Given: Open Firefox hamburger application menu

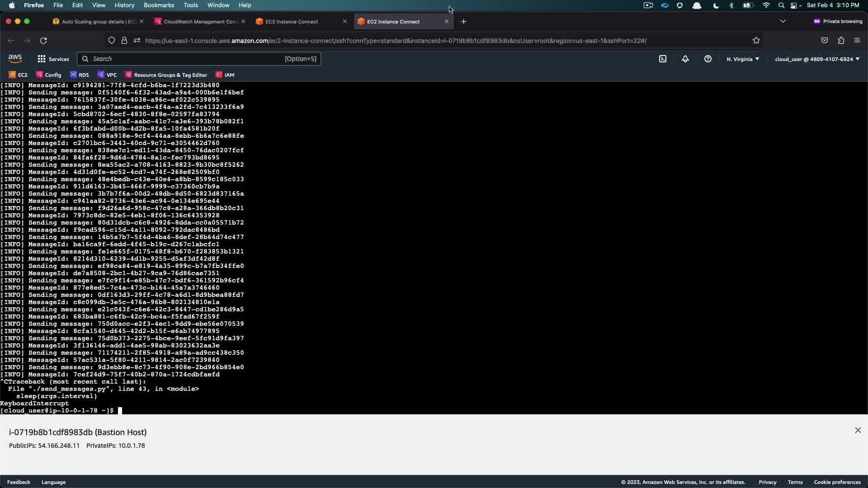Looking at the screenshot, I should 857,41.
